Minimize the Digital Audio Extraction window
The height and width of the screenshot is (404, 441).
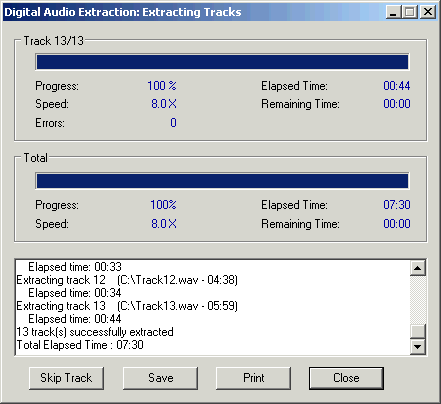click(393, 12)
